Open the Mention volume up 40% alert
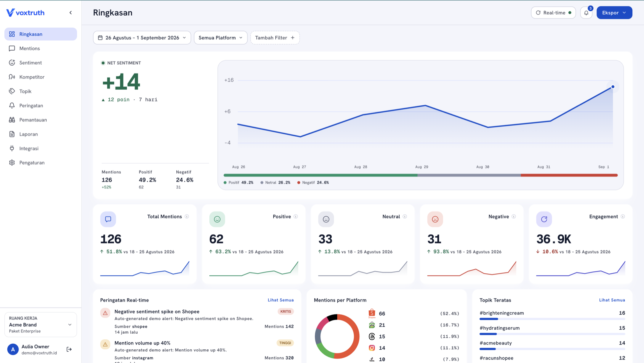This screenshot has width=644, height=363. [197, 351]
